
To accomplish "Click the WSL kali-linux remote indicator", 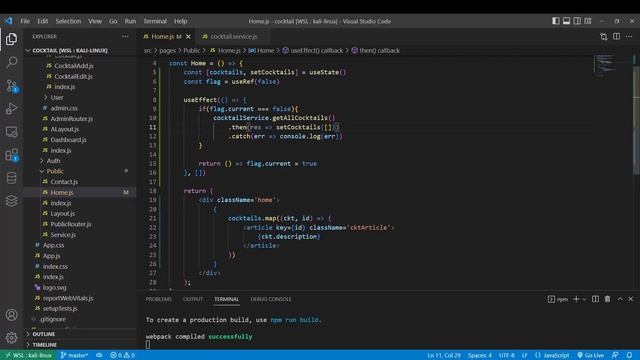I will 29,355.
